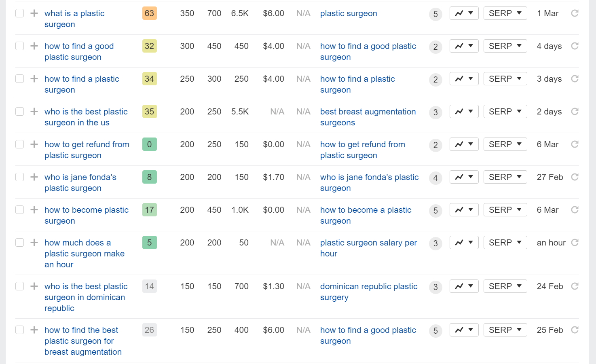
Task: Open the SERP dropdown in the '25 Feb' row
Action: point(505,330)
